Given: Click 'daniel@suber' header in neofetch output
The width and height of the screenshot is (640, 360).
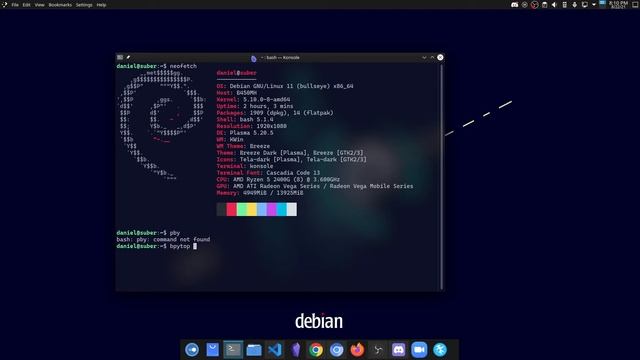Looking at the screenshot, I should coord(237,73).
